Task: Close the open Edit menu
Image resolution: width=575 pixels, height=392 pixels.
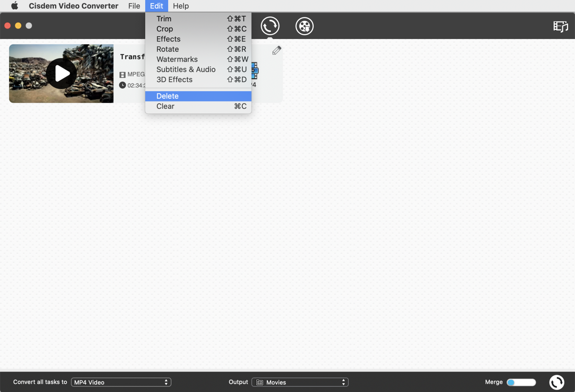Action: coord(156,6)
